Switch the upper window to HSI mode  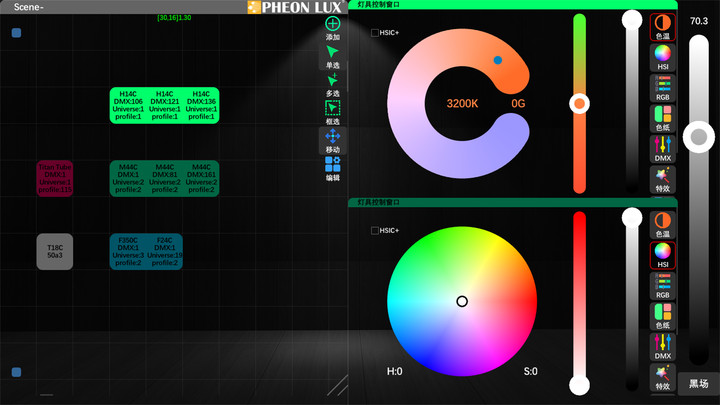pos(663,57)
